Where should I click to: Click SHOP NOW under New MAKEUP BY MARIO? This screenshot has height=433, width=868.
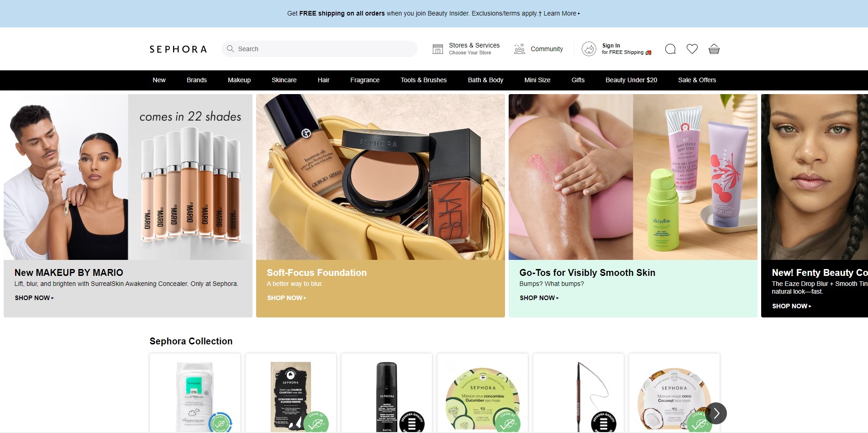pos(34,298)
